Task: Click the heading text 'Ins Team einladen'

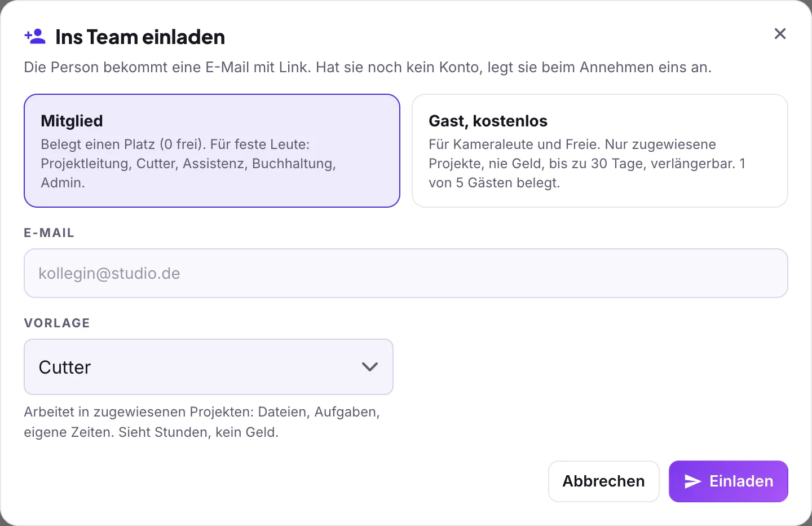Action: [x=140, y=37]
